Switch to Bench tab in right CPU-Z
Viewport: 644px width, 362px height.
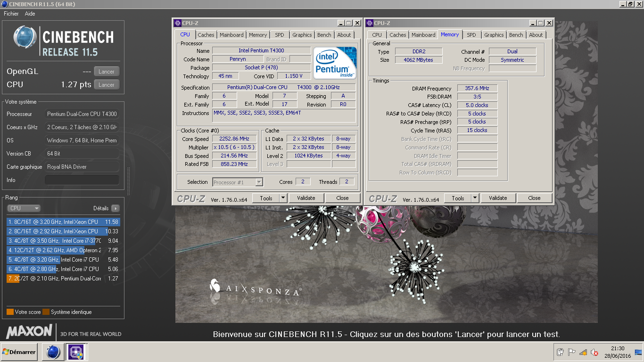point(516,35)
